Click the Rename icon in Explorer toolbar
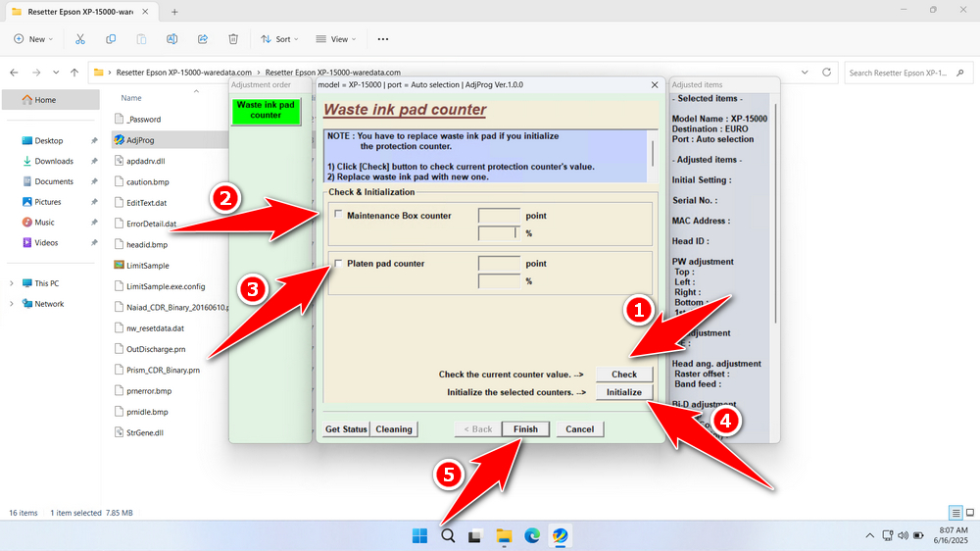 click(171, 39)
